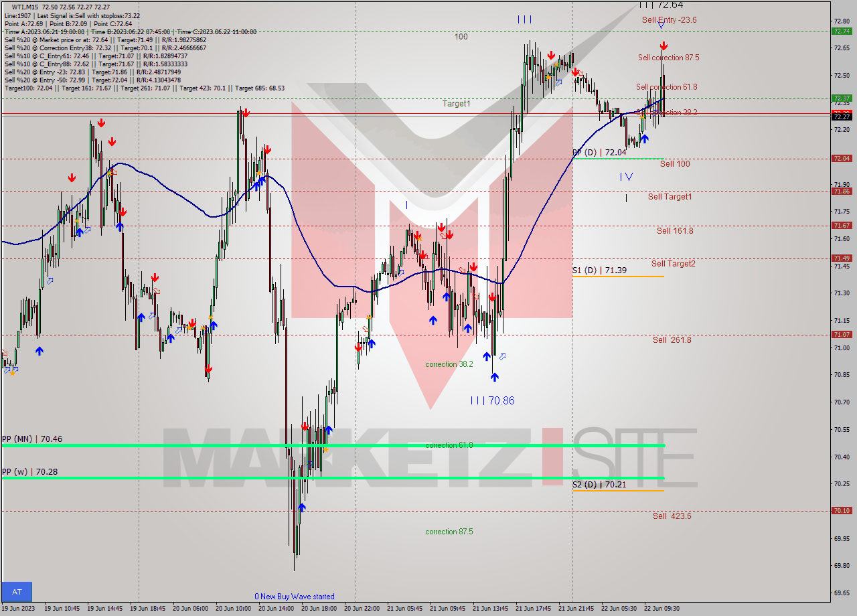
Task: Click the green Target1 label
Action: 456,104
